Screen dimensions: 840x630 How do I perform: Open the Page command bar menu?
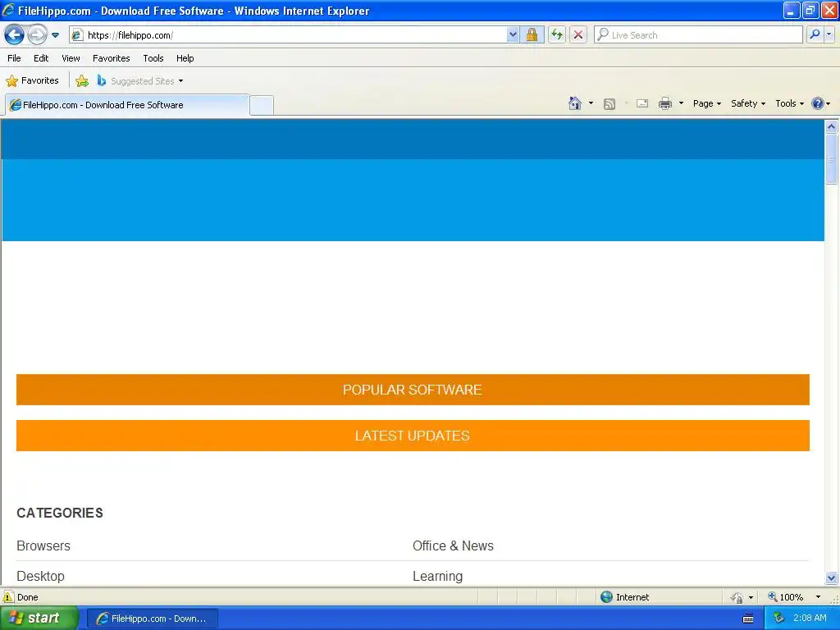(x=707, y=103)
